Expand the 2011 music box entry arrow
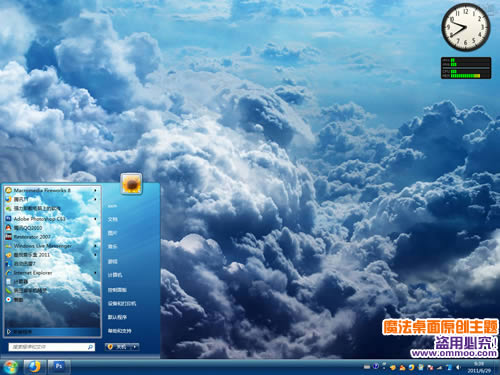 click(x=95, y=255)
